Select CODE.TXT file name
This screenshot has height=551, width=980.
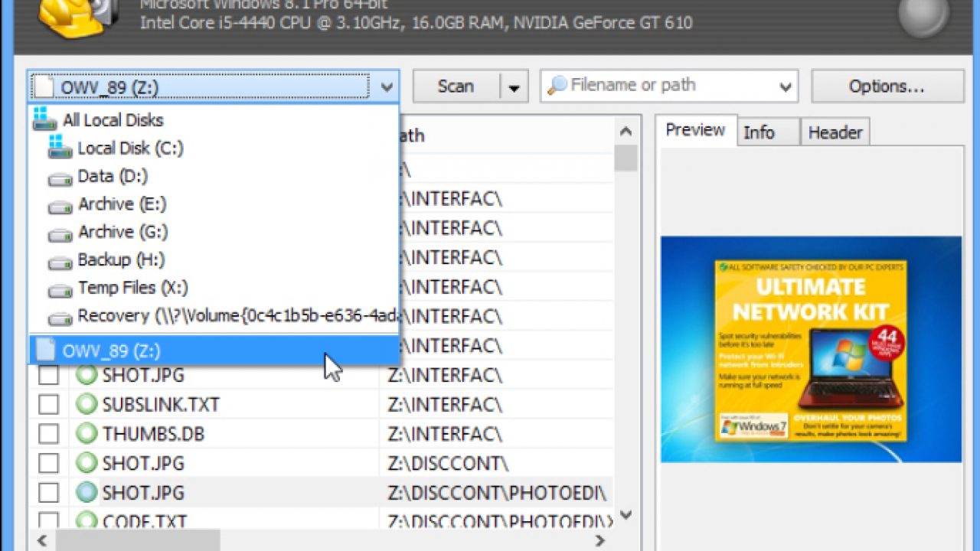pos(145,521)
